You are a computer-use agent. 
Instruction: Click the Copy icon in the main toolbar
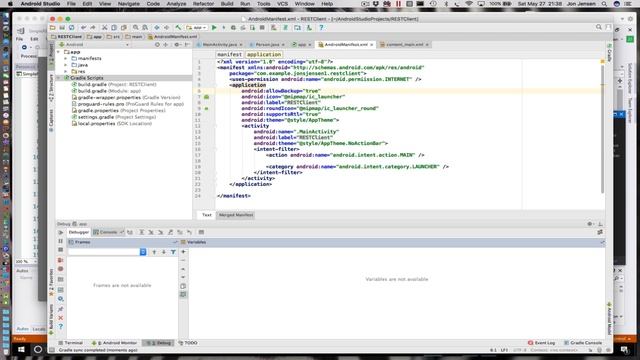(x=114, y=28)
